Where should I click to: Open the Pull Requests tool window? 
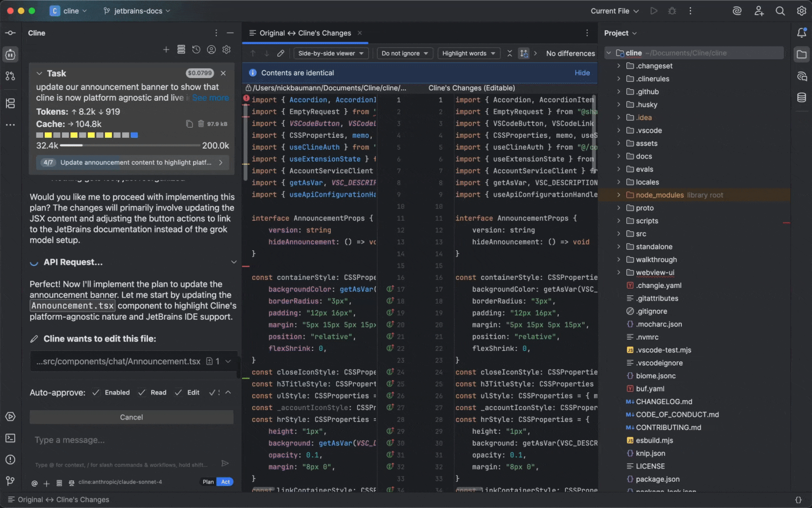(10, 76)
